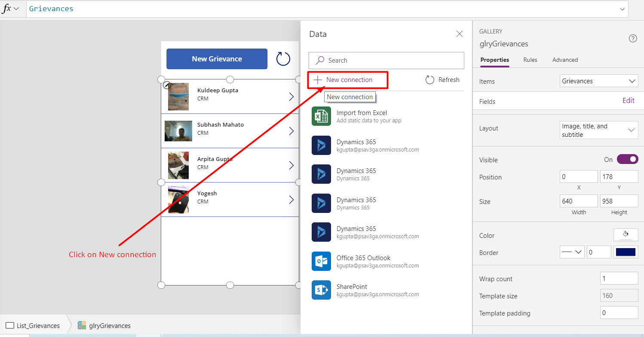The image size is (644, 337).
Task: Click the New Grievance button
Action: [x=217, y=59]
